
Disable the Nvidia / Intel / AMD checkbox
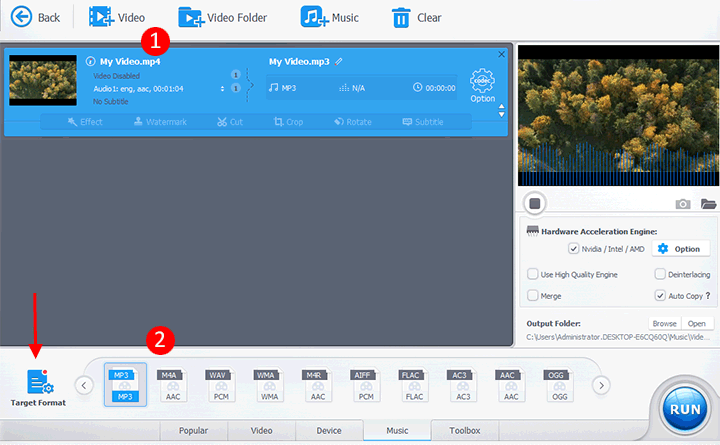[x=574, y=248]
